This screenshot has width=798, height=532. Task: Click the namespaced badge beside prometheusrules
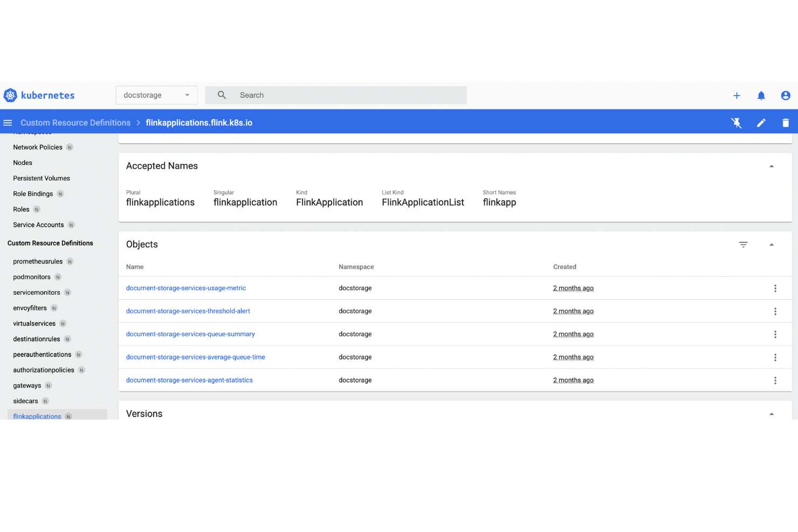click(70, 262)
